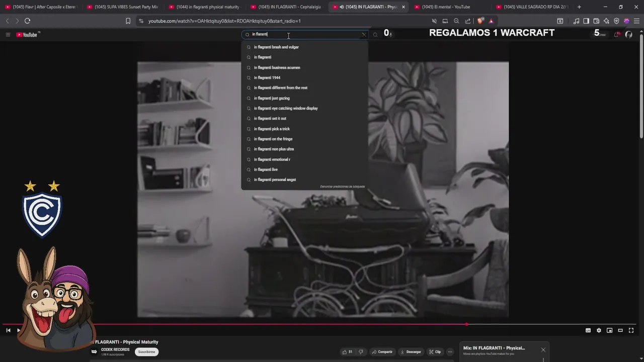Switch to 'in flagranti physical maturity' tab
The width and height of the screenshot is (644, 362).
tap(204, 7)
